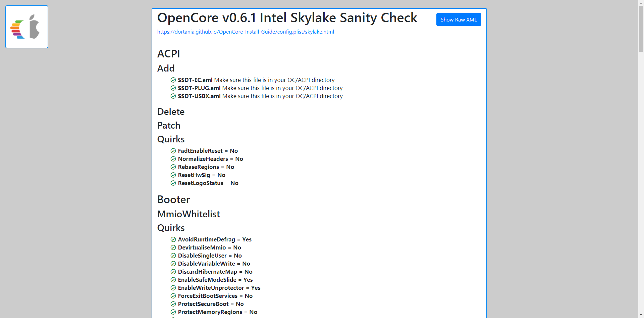The width and height of the screenshot is (644, 318).
Task: Click the check icon next to AvoidRuntimeDefrag
Action: pyautogui.click(x=173, y=239)
